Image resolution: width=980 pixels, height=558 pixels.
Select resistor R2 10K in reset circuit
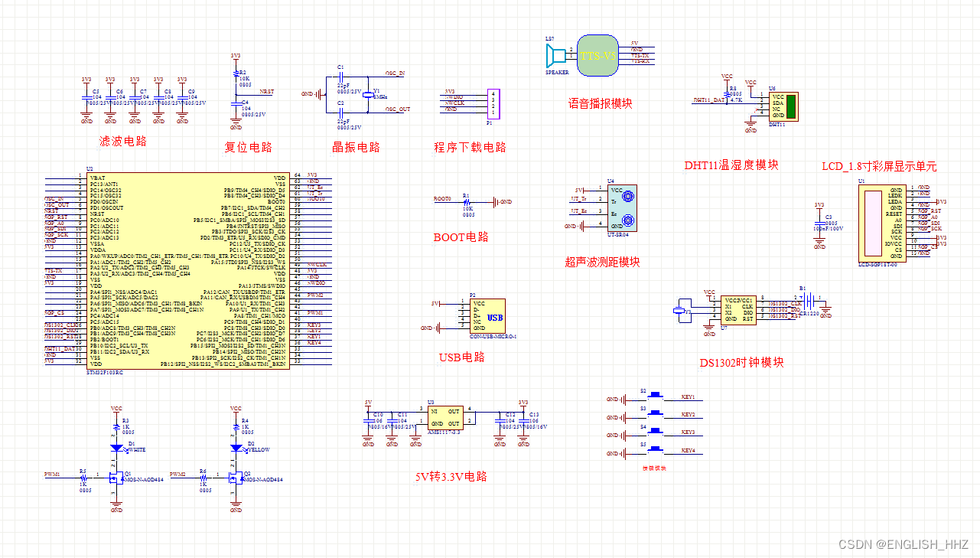(236, 73)
